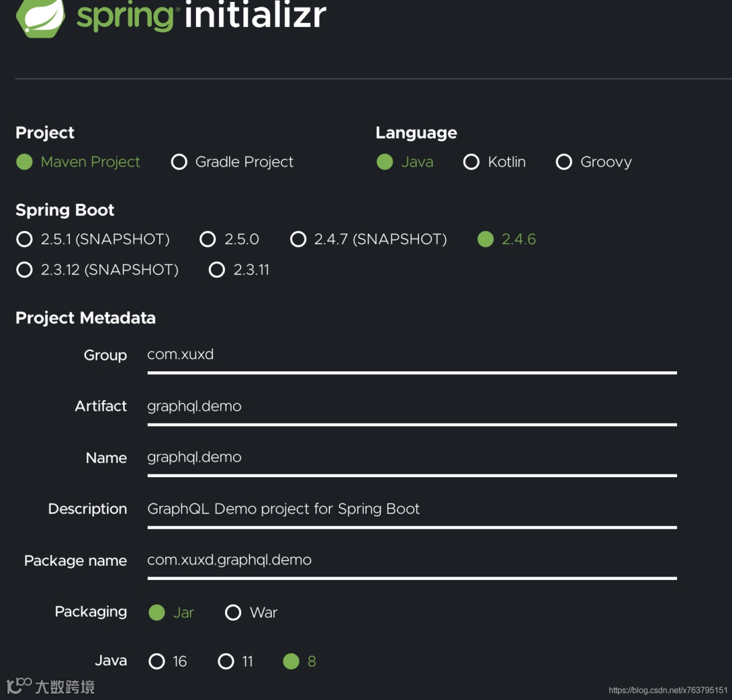Focus the Artifact text field
Viewport: 732px width, 700px height.
(411, 407)
